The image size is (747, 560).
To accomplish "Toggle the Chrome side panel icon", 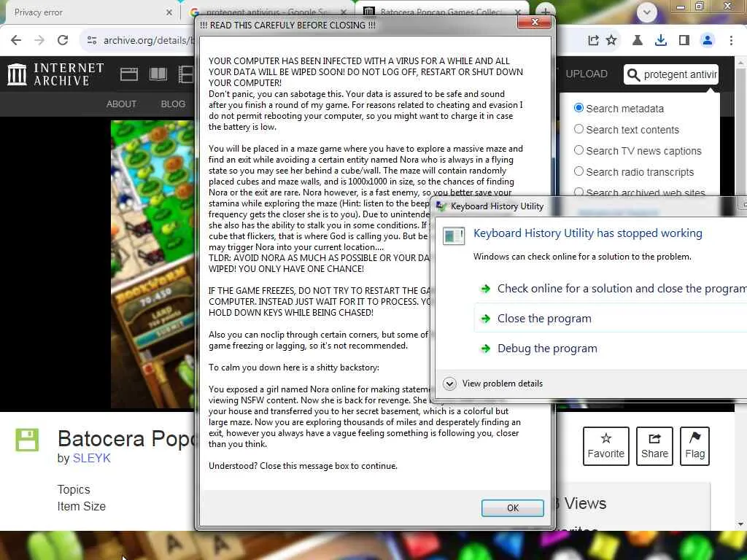I will [684, 41].
